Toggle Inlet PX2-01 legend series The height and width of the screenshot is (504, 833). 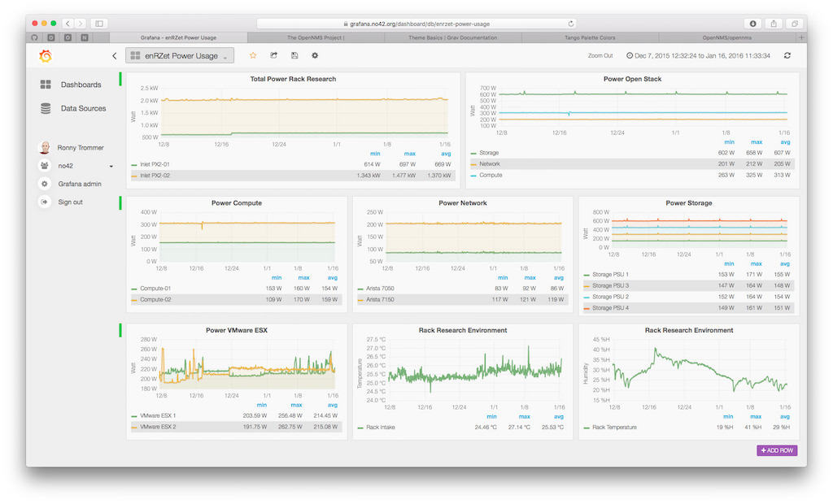[x=155, y=165]
